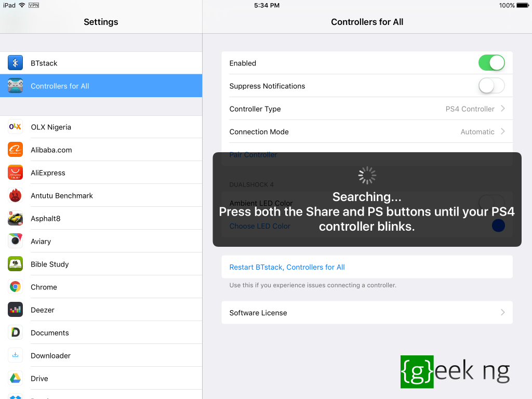Image resolution: width=532 pixels, height=399 pixels.
Task: Tap the DUALSHOCK 4 section header
Action: tap(251, 184)
